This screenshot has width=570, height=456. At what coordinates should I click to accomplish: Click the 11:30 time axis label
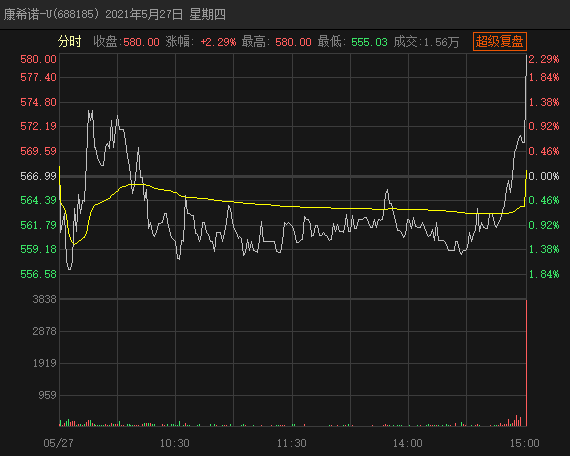point(292,443)
